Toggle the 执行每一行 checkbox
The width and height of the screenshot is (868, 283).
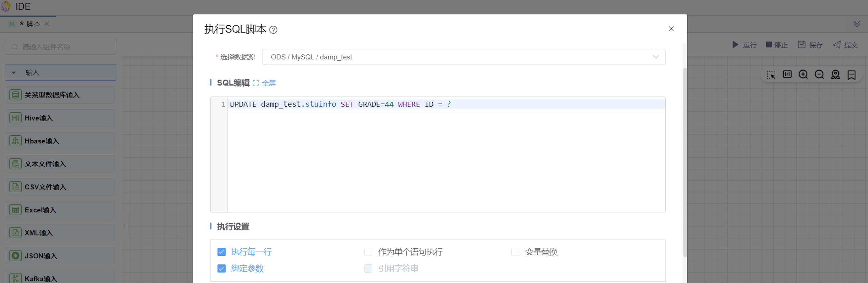(221, 252)
